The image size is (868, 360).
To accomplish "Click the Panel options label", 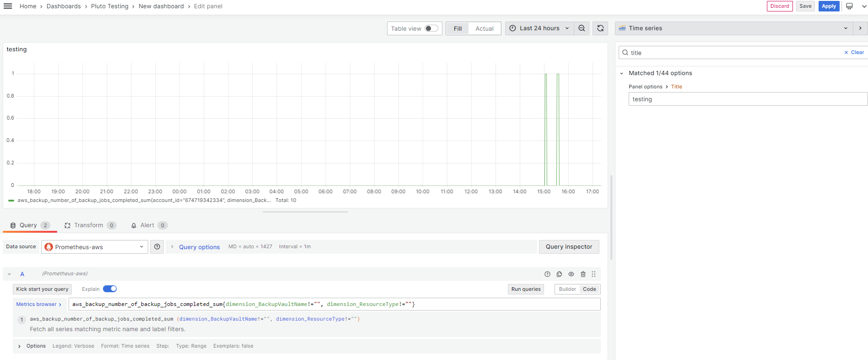I will [645, 87].
